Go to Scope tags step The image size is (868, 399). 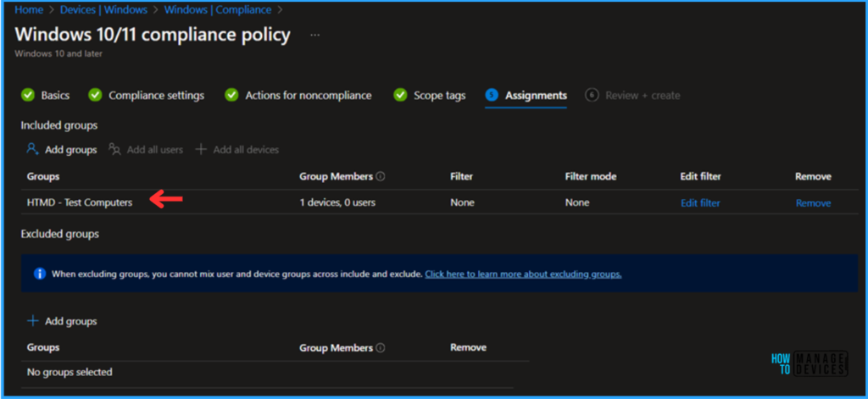tap(440, 95)
